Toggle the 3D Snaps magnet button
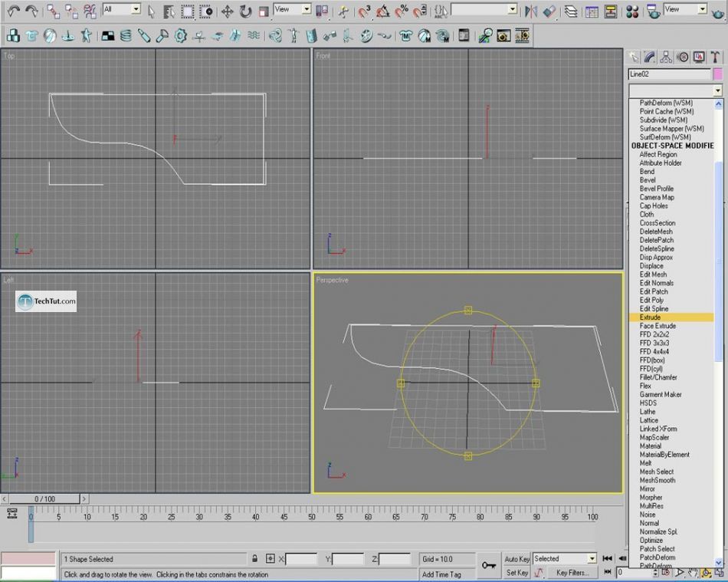Image resolution: width=728 pixels, height=582 pixels. [364, 12]
